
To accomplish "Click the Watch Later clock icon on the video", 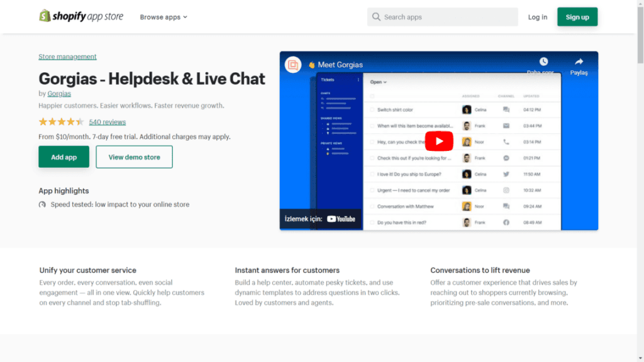I will pyautogui.click(x=544, y=61).
